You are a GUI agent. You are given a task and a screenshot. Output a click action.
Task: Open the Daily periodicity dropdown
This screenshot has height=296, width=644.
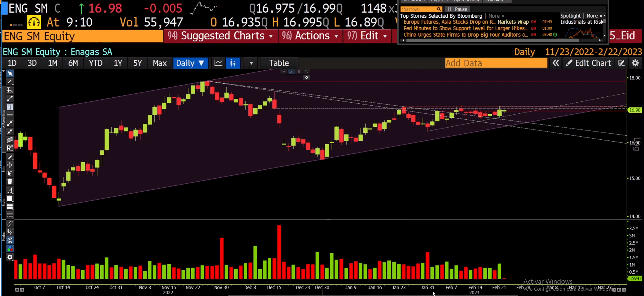point(190,63)
